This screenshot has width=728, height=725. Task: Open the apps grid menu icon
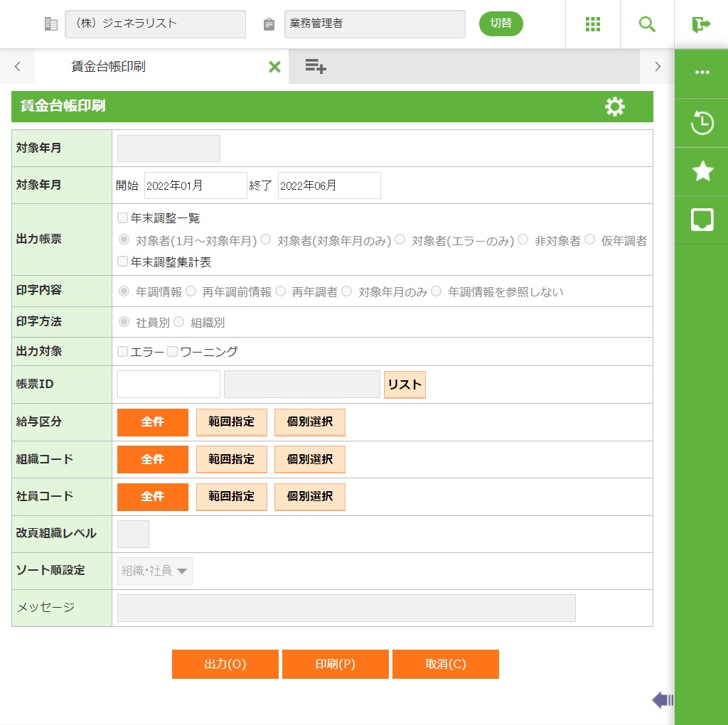click(593, 24)
